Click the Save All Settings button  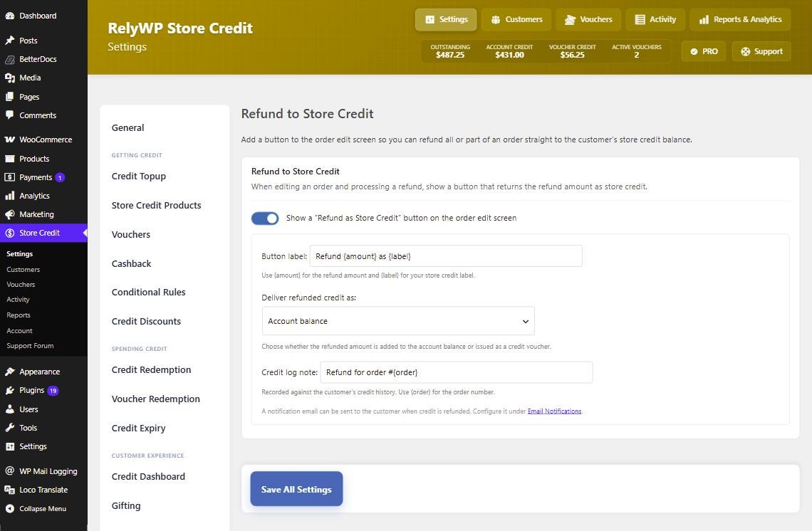[x=297, y=488]
